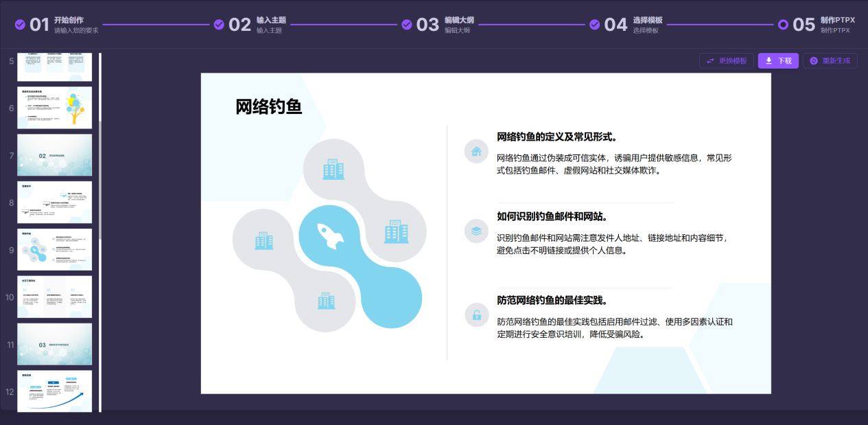Click the unlocked padlock icon beside the third heading
The height and width of the screenshot is (425, 868).
coord(476,315)
